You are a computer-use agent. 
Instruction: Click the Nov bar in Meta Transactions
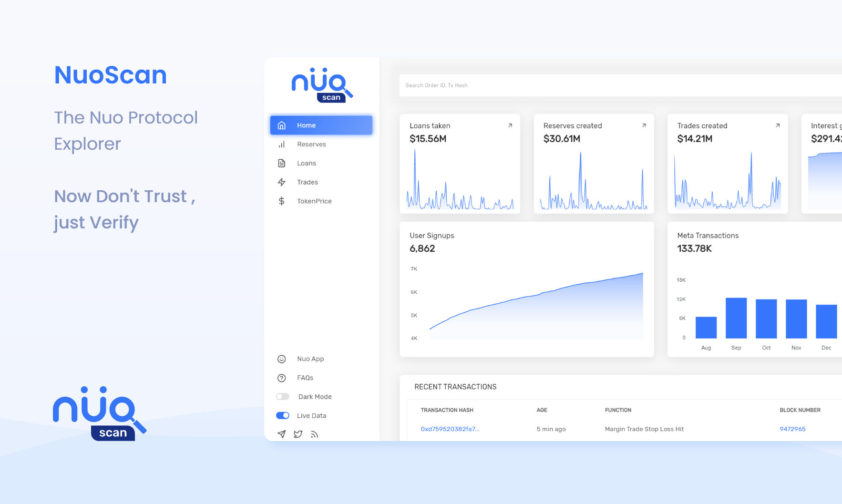click(x=796, y=319)
